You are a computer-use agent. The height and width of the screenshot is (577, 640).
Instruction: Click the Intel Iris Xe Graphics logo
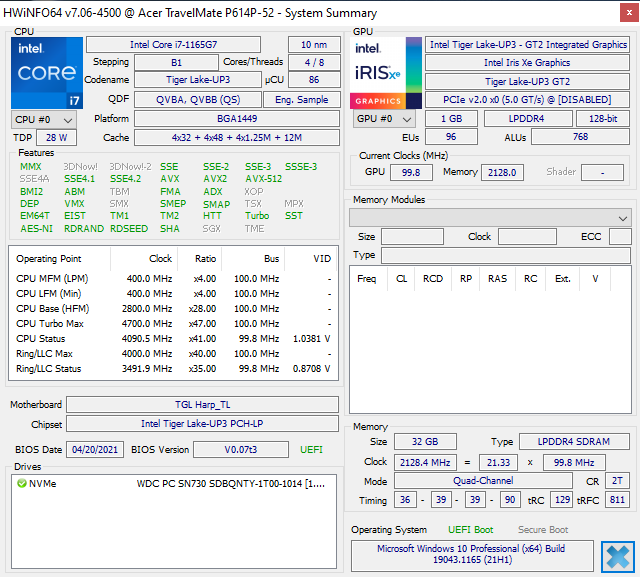click(x=386, y=73)
